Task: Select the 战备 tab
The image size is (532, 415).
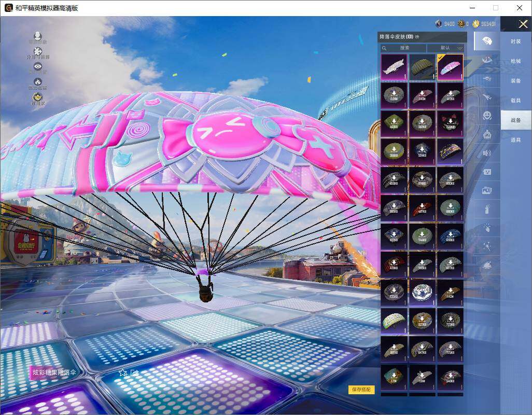Action: (x=516, y=120)
